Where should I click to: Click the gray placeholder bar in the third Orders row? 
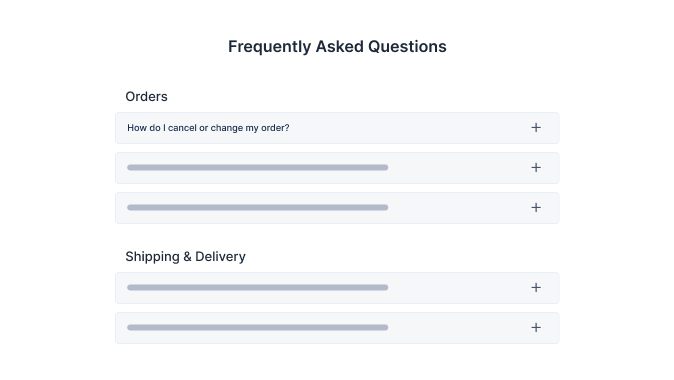(x=257, y=208)
